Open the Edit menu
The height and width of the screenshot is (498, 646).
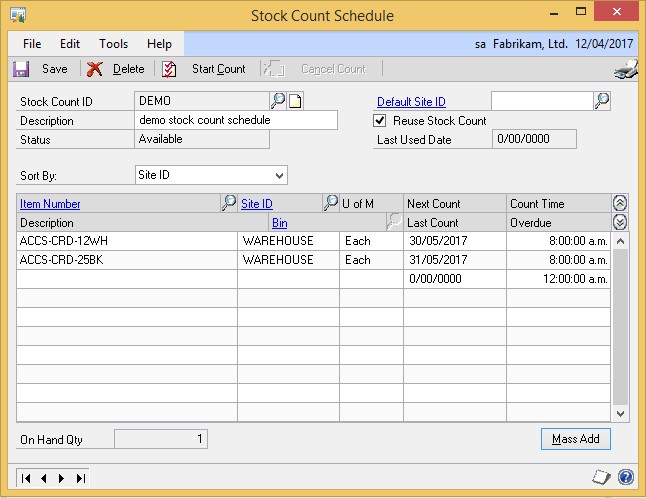click(70, 44)
